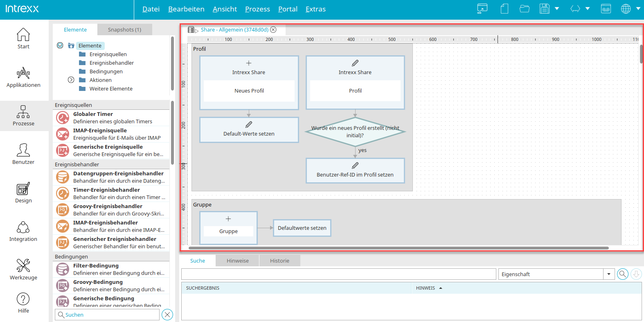Select the Default-Werte setzen node

[249, 130]
